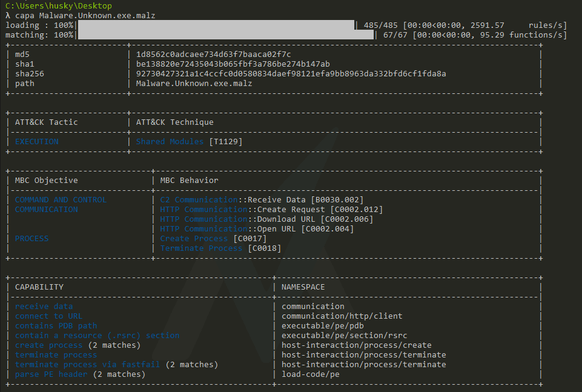Click the matching progress bar
This screenshot has width=582, height=392.
[x=225, y=35]
